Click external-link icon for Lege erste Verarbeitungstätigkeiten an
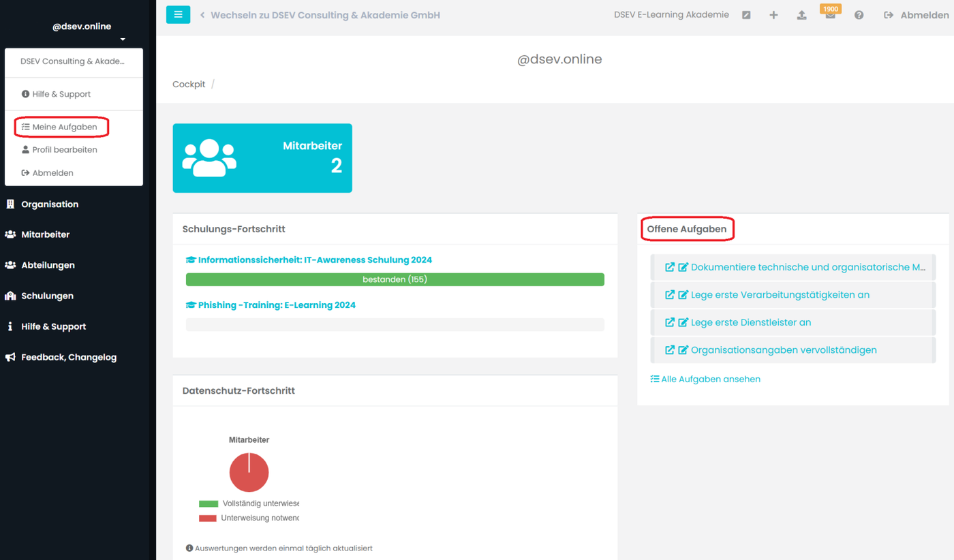Viewport: 954px width, 560px height. point(670,295)
